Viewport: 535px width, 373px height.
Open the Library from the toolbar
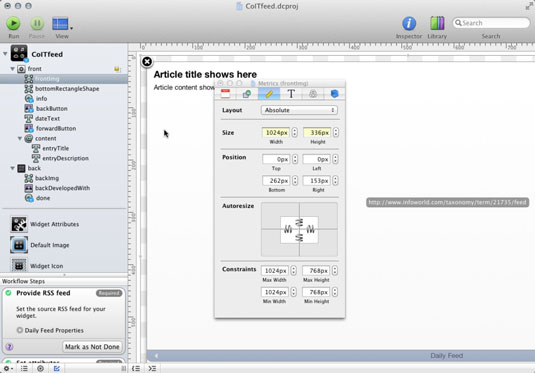pyautogui.click(x=437, y=24)
